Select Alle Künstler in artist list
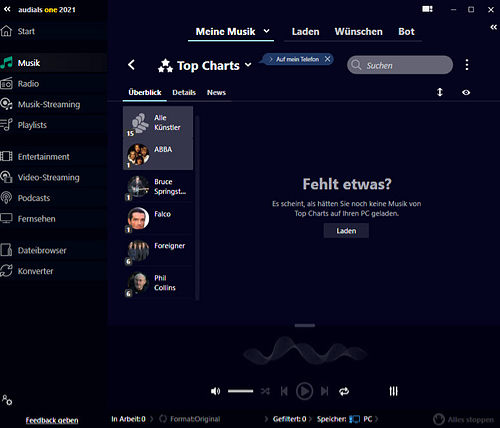The image size is (500, 428). pos(158,122)
